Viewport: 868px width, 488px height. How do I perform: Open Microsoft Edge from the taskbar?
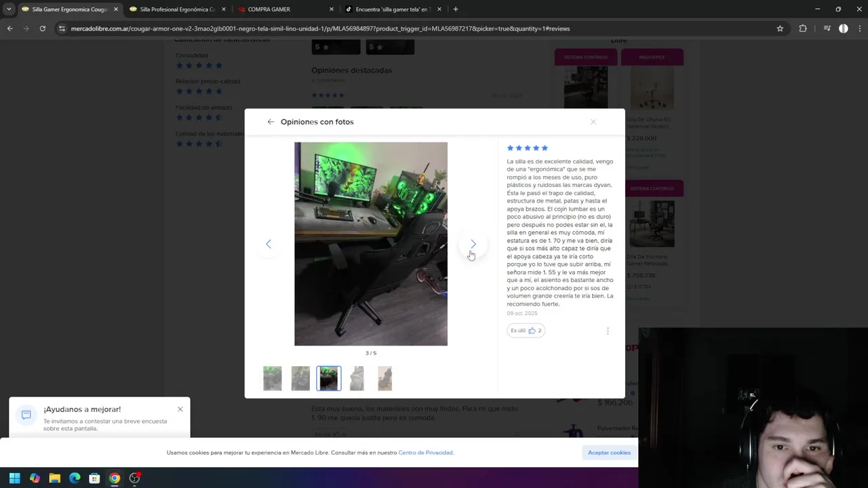click(x=75, y=478)
